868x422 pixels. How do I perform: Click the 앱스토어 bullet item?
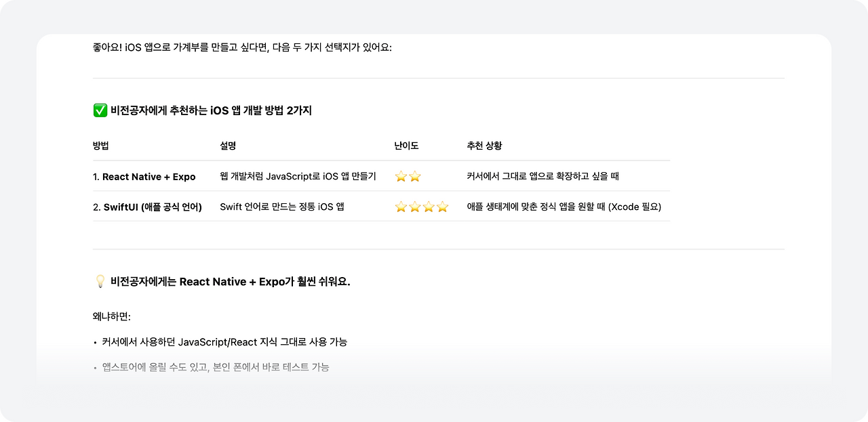click(x=215, y=367)
